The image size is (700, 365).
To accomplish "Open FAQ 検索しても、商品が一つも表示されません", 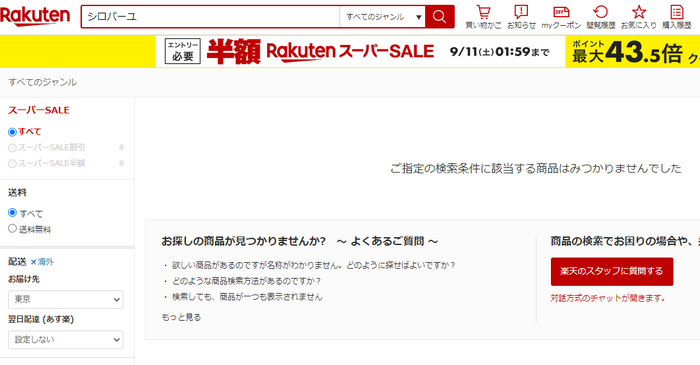I will (x=247, y=297).
